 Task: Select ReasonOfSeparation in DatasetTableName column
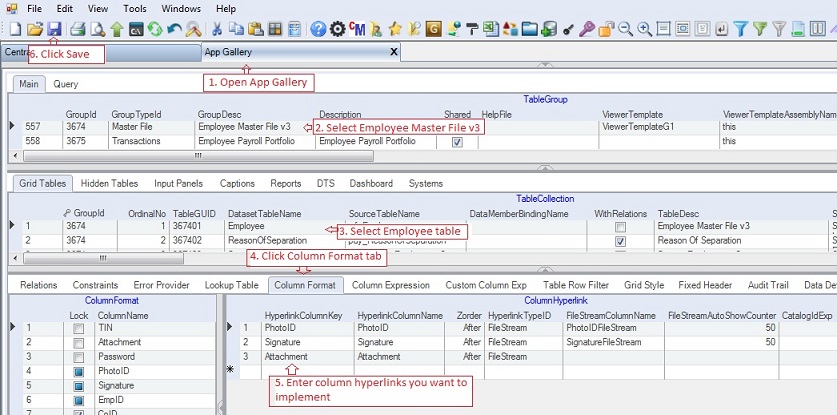point(285,240)
